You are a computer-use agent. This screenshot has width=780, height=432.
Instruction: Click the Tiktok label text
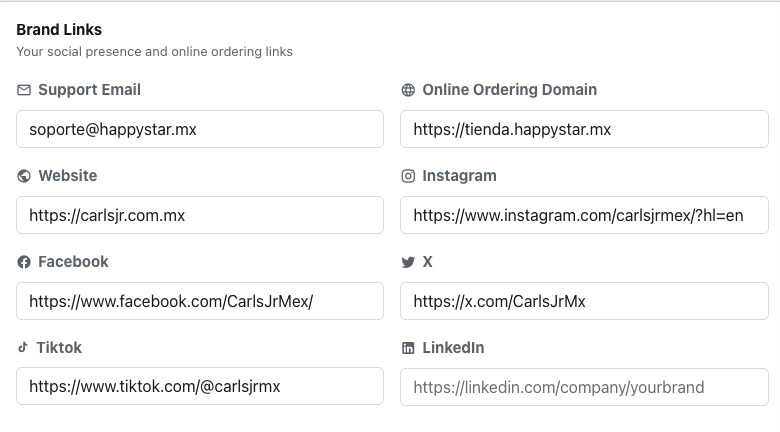click(x=59, y=347)
